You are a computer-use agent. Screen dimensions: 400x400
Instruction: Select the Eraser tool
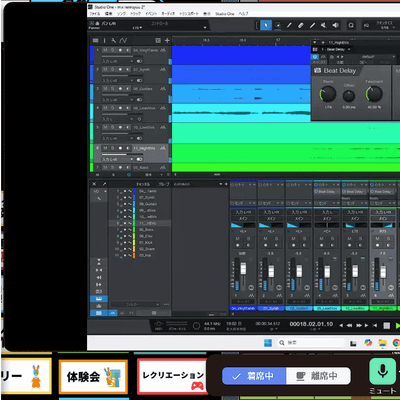point(301,25)
